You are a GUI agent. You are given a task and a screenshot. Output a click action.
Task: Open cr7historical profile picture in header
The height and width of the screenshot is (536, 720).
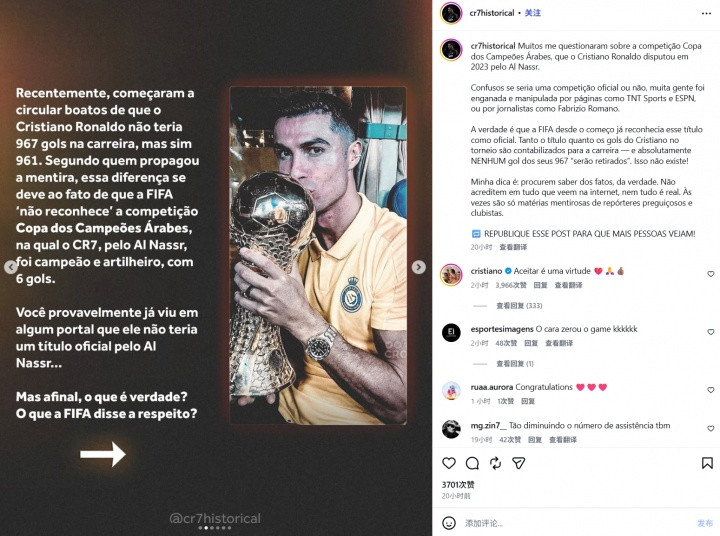[x=451, y=13]
